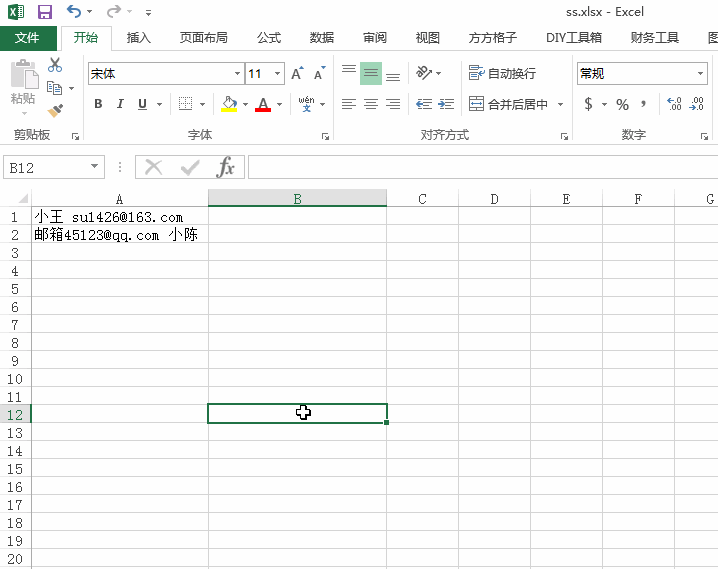This screenshot has width=718, height=569.
Task: Click the Format Painter brush icon
Action: point(55,110)
